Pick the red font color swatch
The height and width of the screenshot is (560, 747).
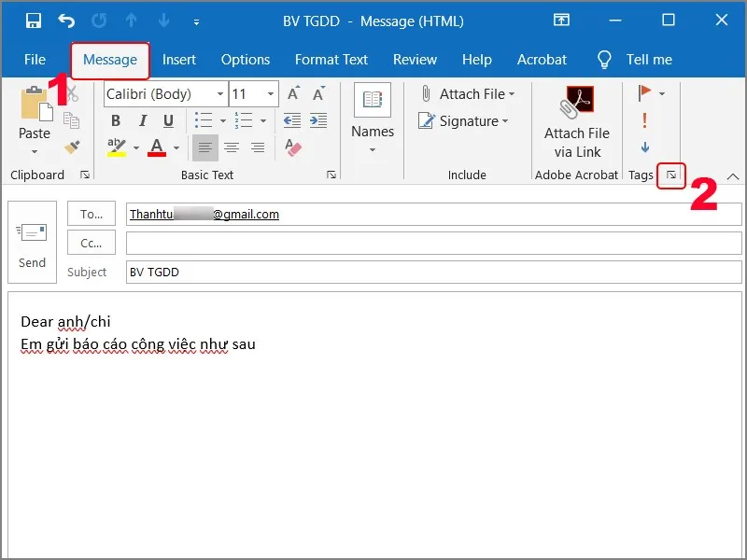157,148
